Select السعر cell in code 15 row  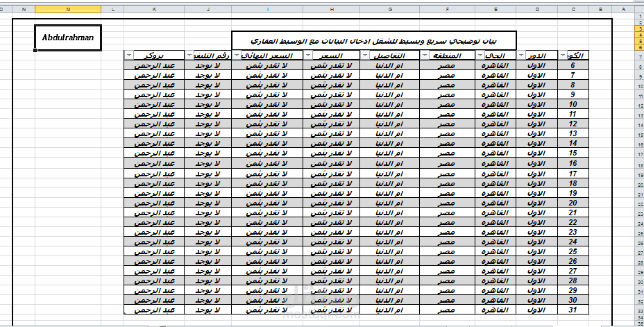[332, 153]
